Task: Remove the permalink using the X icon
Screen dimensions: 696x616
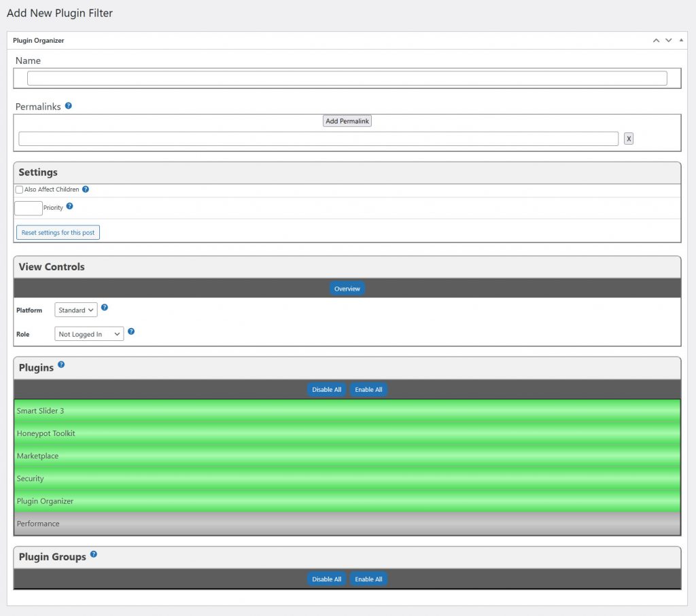Action: coord(629,138)
